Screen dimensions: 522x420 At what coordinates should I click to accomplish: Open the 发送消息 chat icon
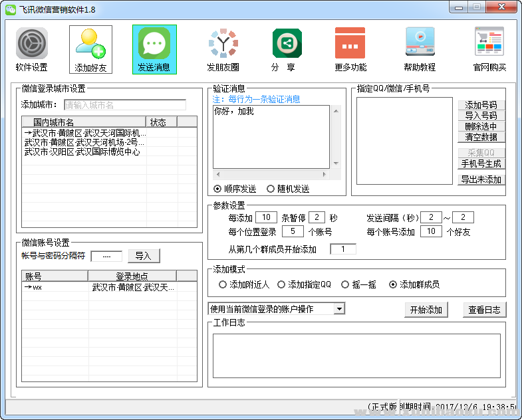point(154,44)
